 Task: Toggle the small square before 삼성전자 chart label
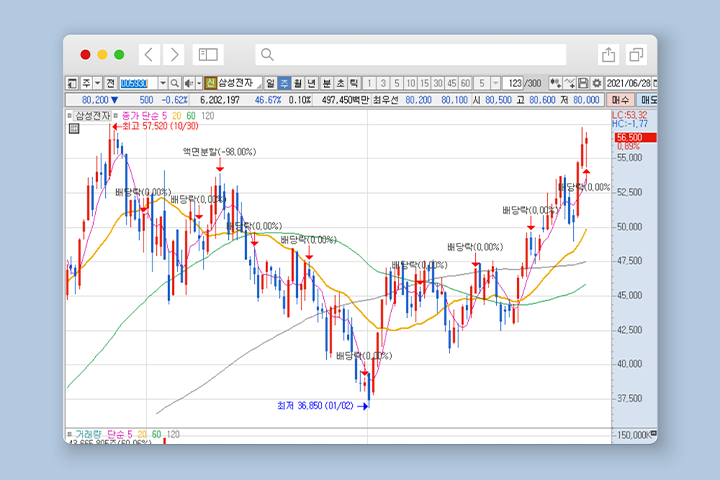point(69,116)
